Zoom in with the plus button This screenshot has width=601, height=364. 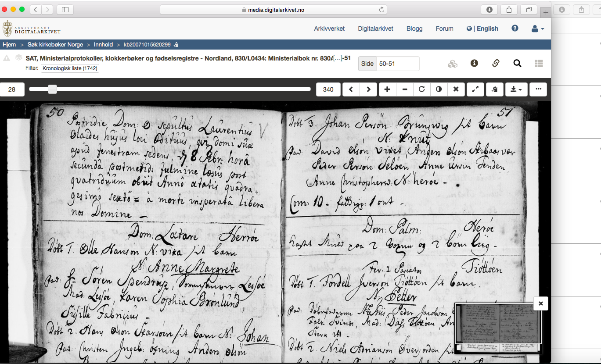pos(387,89)
